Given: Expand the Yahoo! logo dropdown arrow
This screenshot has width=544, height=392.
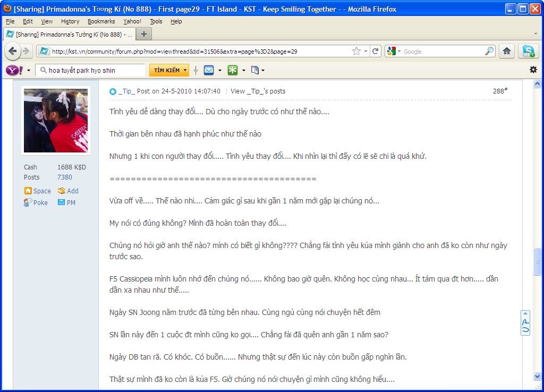Looking at the screenshot, I should click(x=29, y=71).
